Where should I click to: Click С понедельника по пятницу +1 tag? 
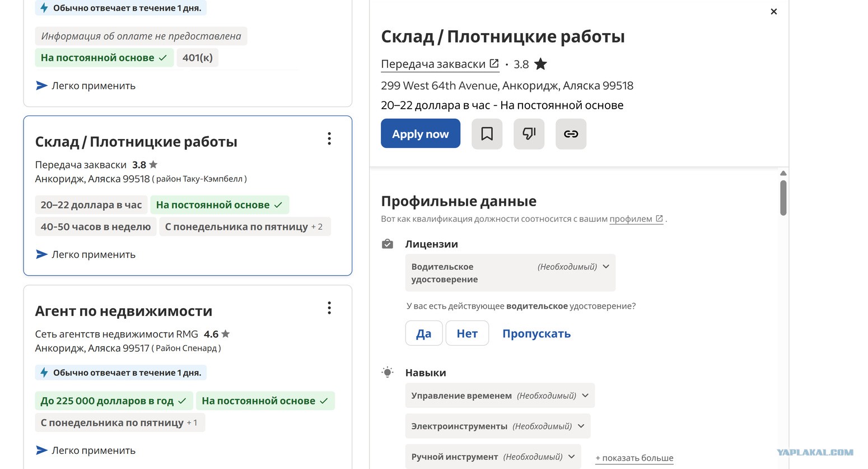[x=120, y=422]
